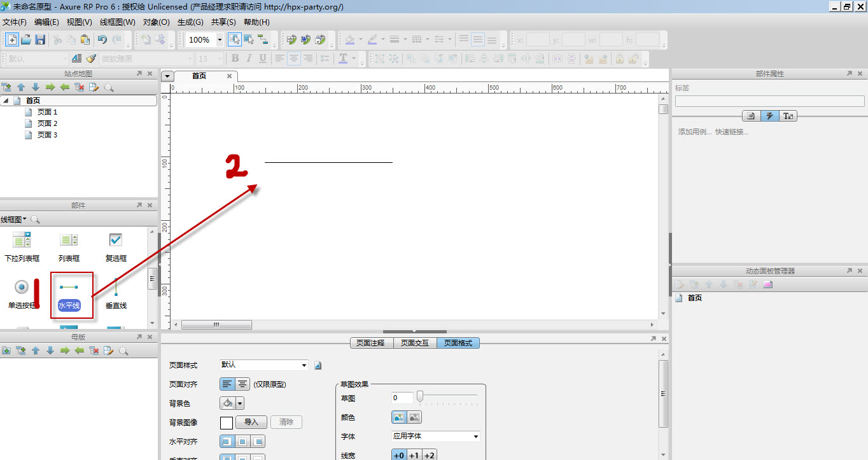Click the 导入 import button
This screenshot has height=460, width=868.
coord(251,422)
